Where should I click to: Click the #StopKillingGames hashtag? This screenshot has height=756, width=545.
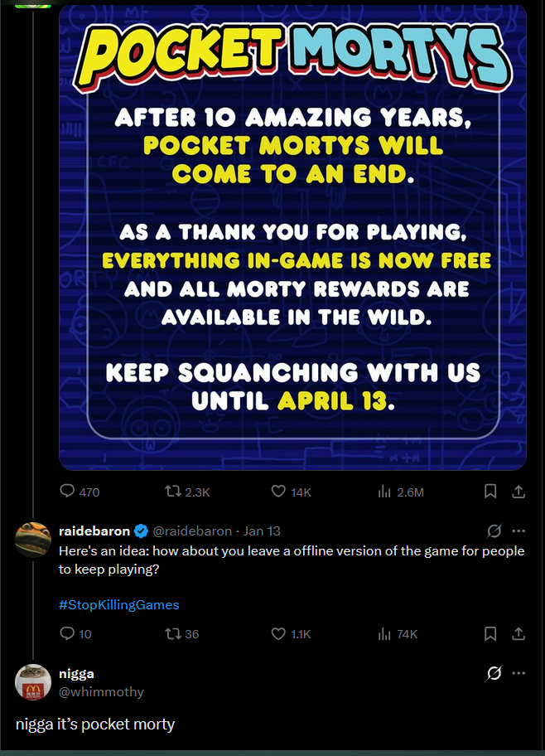(x=119, y=604)
